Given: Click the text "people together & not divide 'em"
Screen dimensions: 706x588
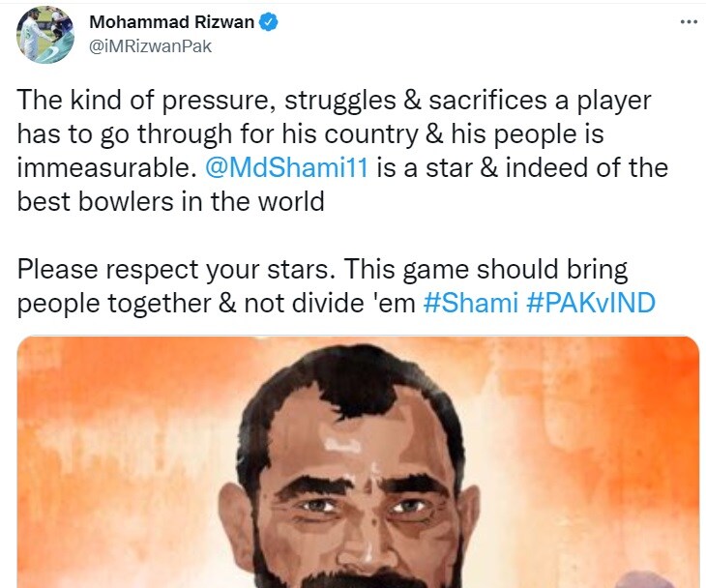Looking at the screenshot, I should pyautogui.click(x=216, y=303).
